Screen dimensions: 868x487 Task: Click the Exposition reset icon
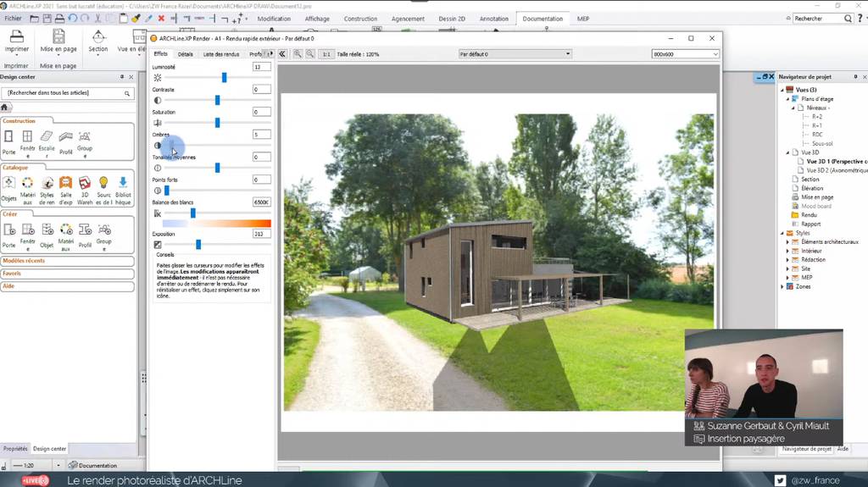158,245
